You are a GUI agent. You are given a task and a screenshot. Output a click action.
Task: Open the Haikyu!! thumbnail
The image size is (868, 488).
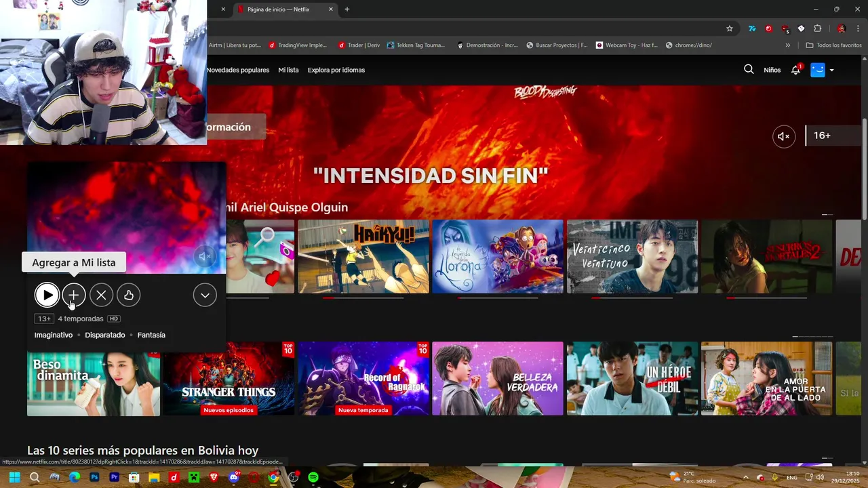[x=363, y=256]
